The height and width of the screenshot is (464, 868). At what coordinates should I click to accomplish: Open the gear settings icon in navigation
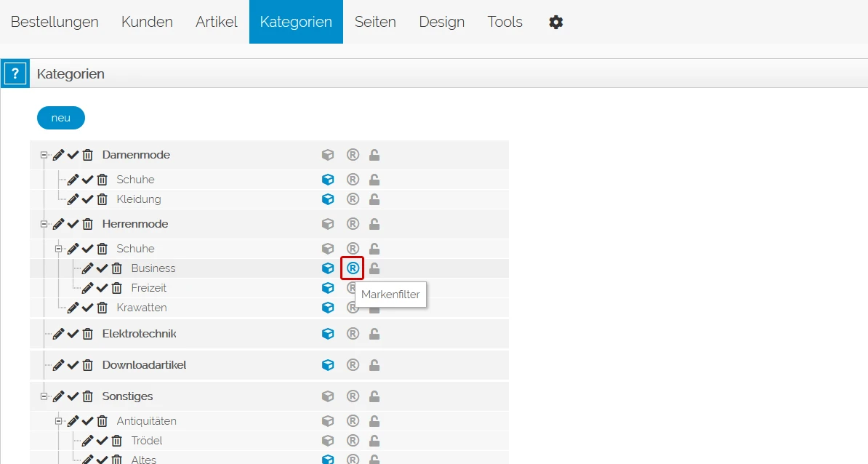click(x=556, y=22)
